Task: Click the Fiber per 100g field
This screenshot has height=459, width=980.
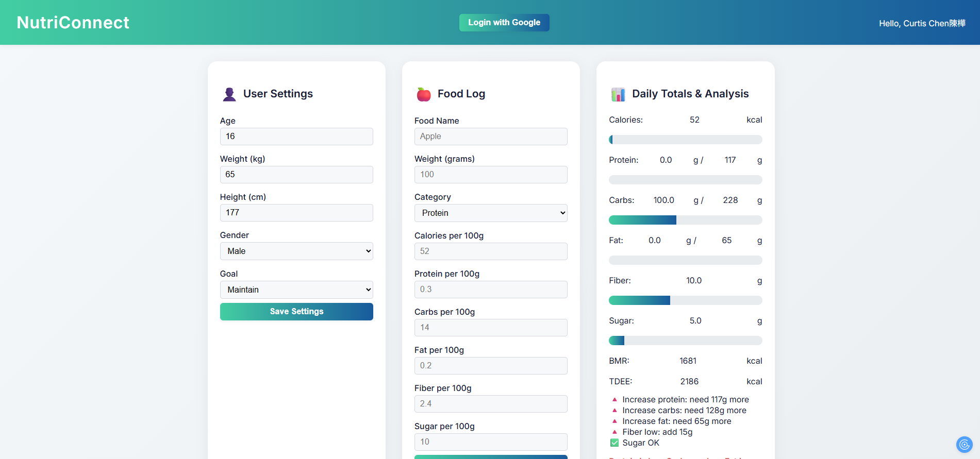Action: [x=491, y=404]
